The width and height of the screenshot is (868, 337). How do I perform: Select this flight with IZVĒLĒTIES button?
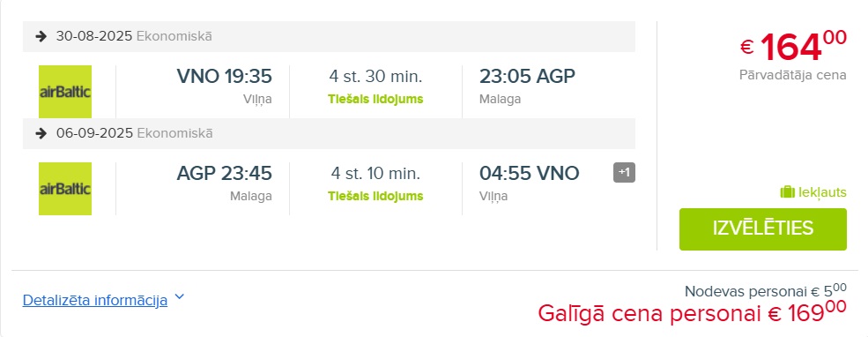[x=763, y=228]
